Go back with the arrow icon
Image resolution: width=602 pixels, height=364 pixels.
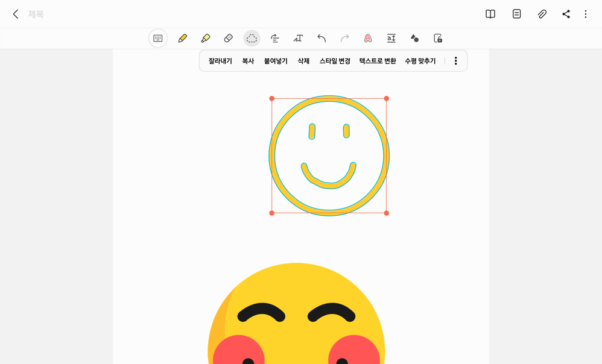coord(15,14)
